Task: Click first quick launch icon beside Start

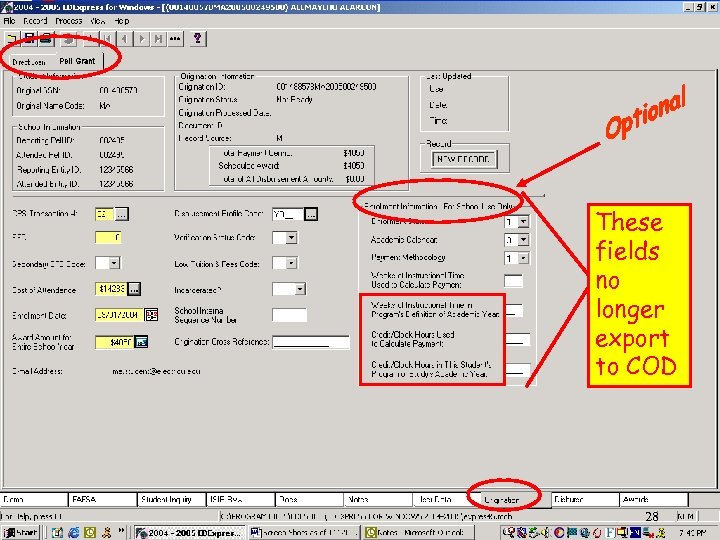Action: point(57,532)
